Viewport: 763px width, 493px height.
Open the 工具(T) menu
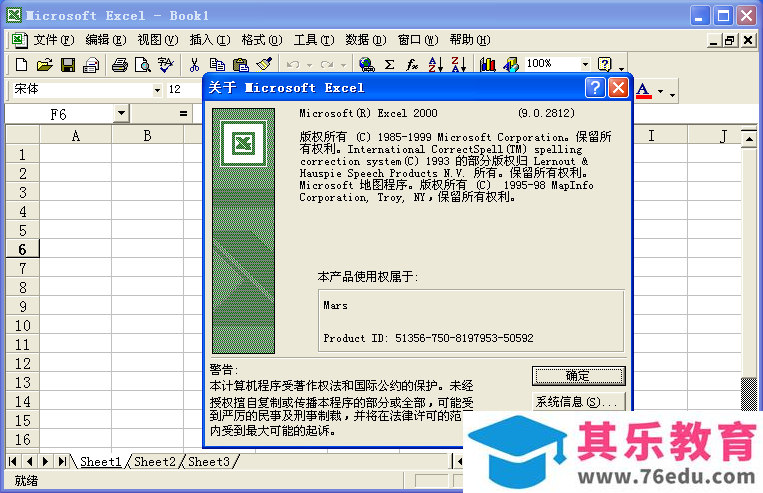(314, 40)
